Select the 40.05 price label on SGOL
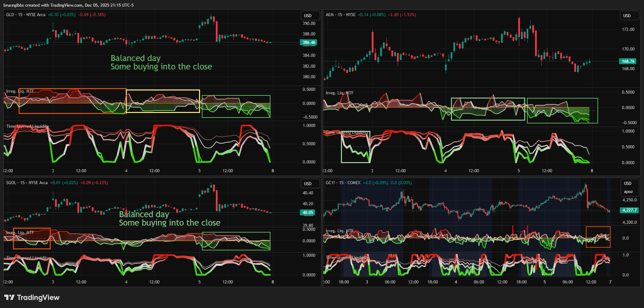Image resolution: width=644 pixels, height=308 pixels. [308, 213]
